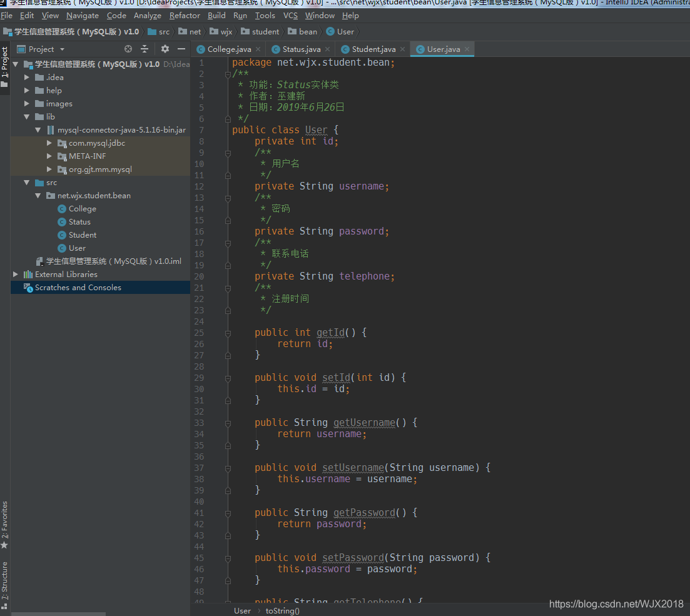
Task: Collapse the lib folder arrow
Action: (27, 117)
